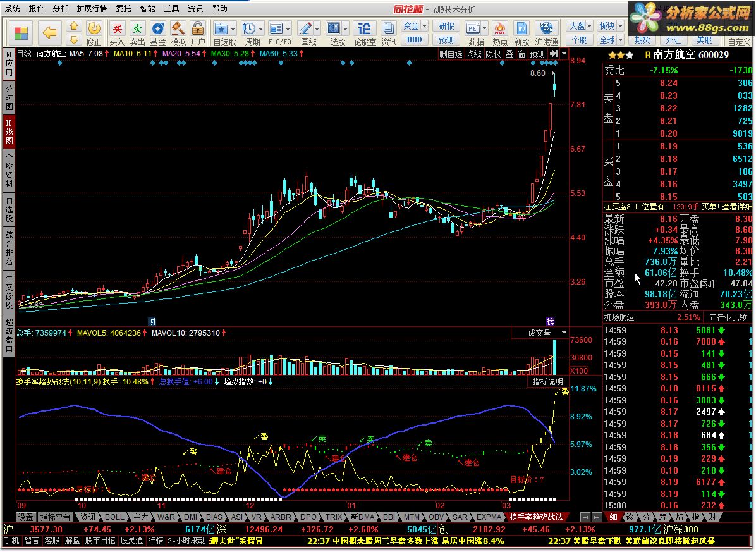Click the colorful home grid icon
This screenshot has height=552, width=756.
21,33
